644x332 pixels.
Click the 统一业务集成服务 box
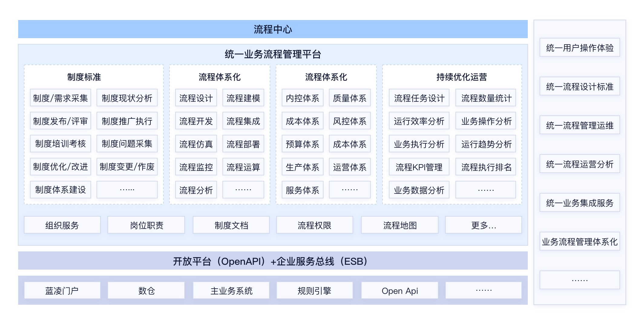click(x=580, y=202)
